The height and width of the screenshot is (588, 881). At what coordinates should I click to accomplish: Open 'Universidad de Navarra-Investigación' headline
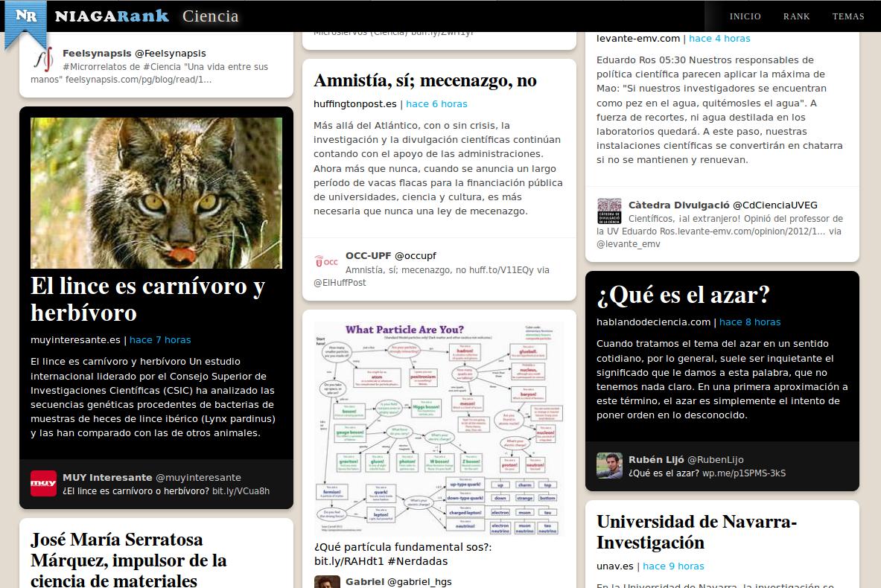pyautogui.click(x=696, y=532)
